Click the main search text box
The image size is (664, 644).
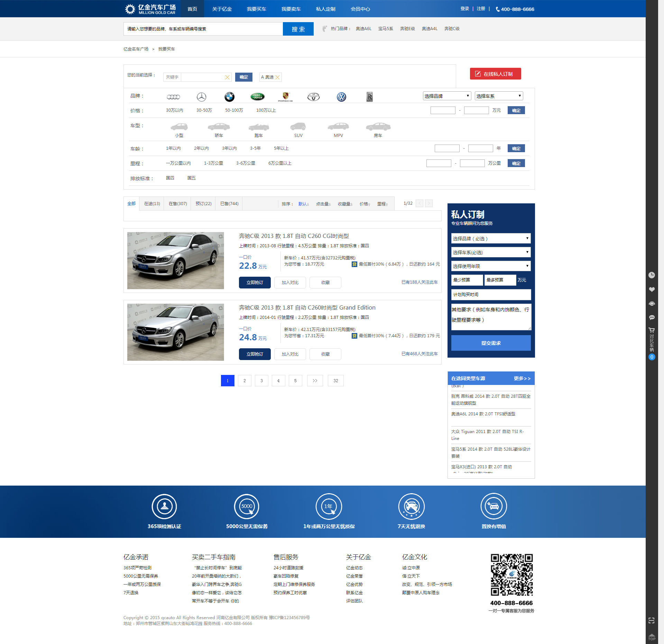[x=203, y=29]
